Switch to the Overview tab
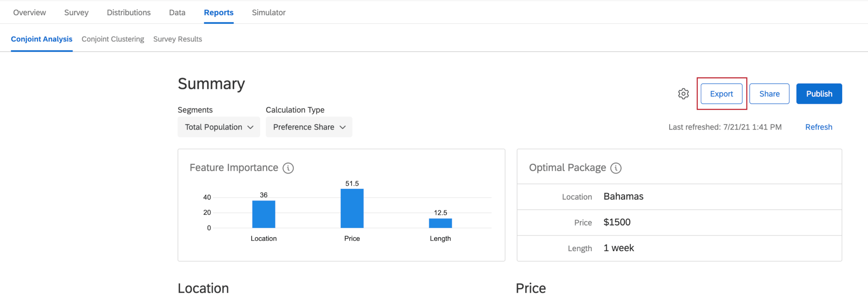Image resolution: width=868 pixels, height=305 pixels. click(x=29, y=13)
